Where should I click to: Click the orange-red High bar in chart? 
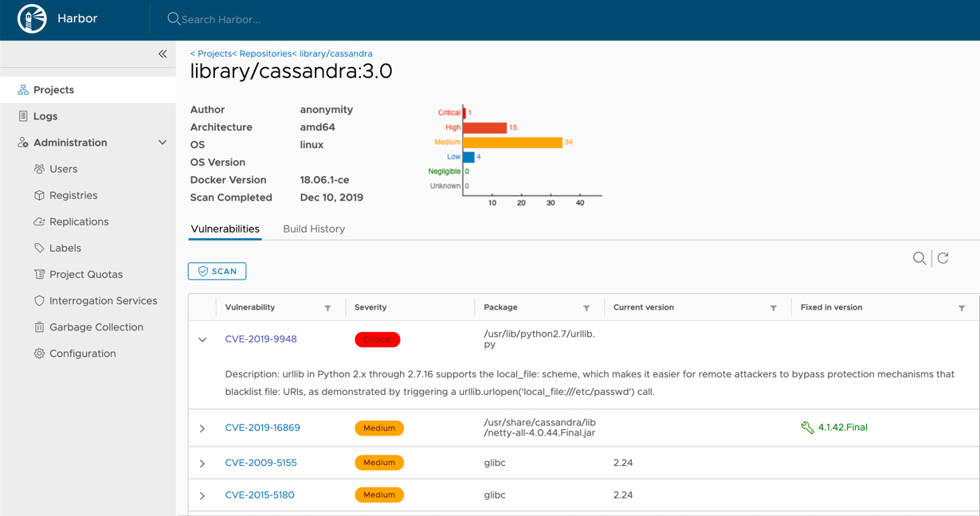point(484,127)
